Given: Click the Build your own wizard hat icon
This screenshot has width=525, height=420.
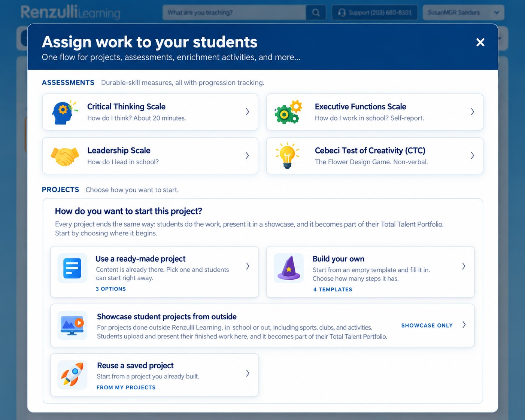Looking at the screenshot, I should tap(289, 268).
